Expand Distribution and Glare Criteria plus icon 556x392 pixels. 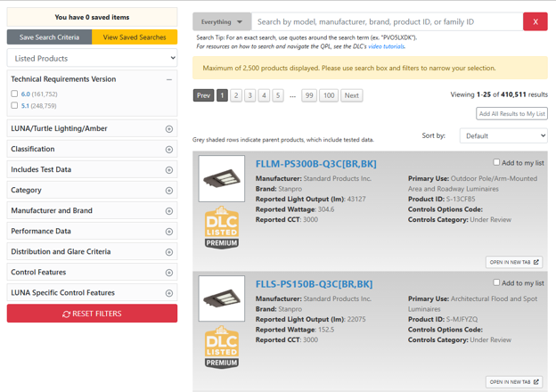(x=169, y=252)
